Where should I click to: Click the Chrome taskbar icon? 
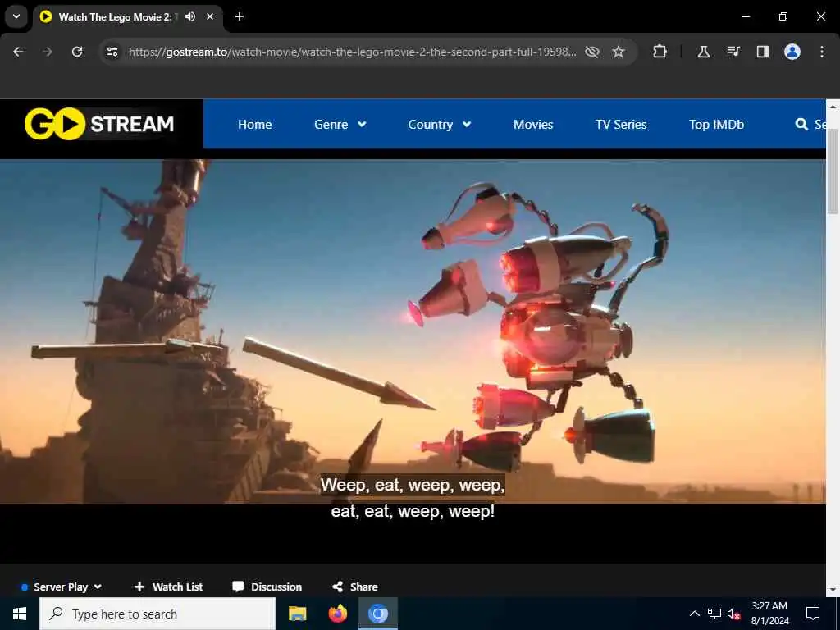[x=377, y=614]
